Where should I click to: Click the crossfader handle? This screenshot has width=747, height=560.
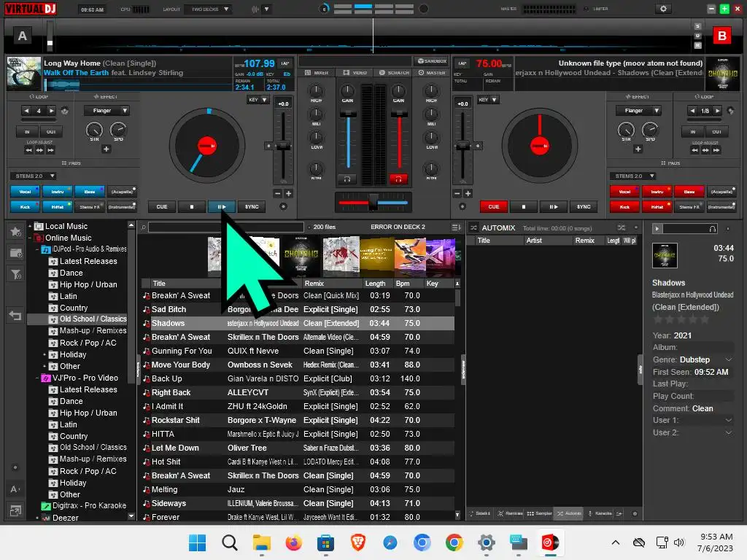coord(373,201)
